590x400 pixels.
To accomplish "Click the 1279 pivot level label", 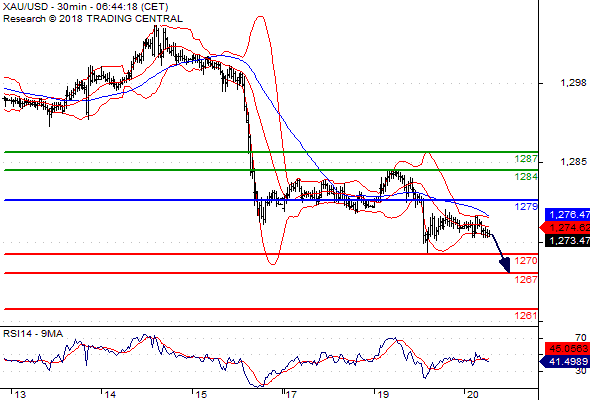I will tap(526, 206).
